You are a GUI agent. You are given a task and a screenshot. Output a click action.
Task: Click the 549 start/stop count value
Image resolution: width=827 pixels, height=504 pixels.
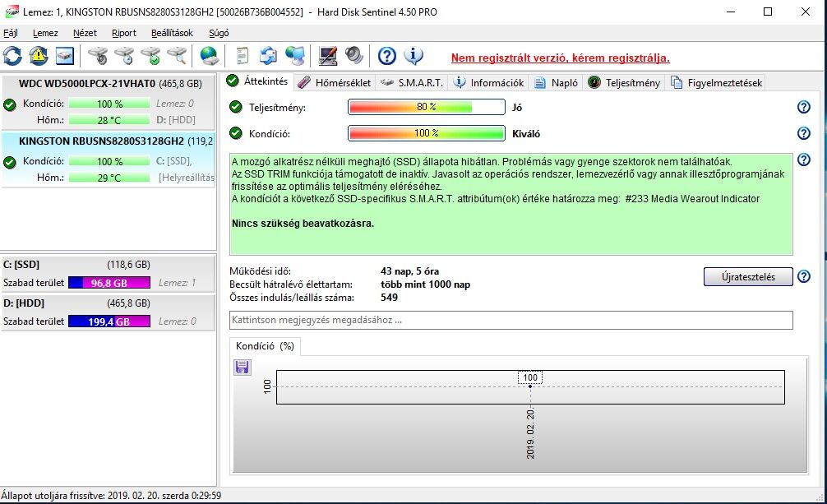click(x=389, y=298)
